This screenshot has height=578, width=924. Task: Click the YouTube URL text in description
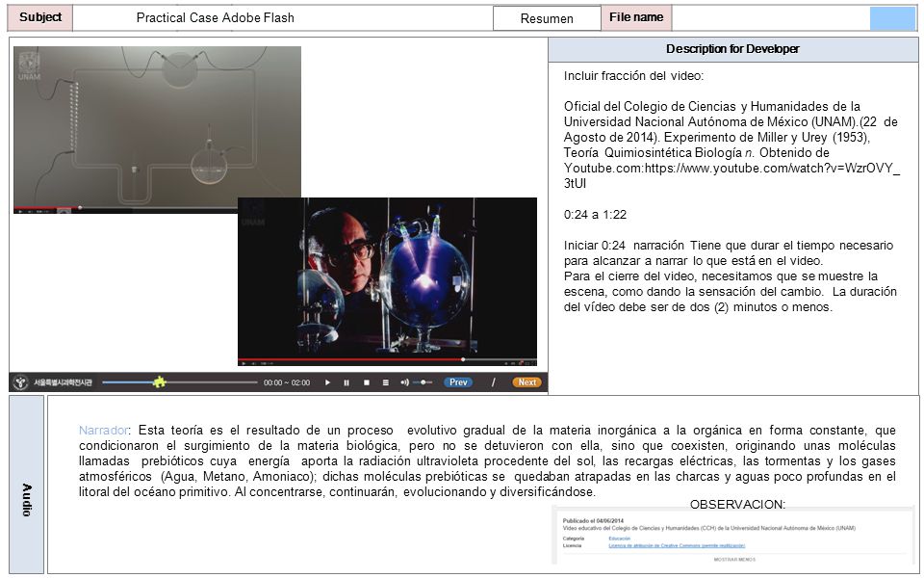731,175
